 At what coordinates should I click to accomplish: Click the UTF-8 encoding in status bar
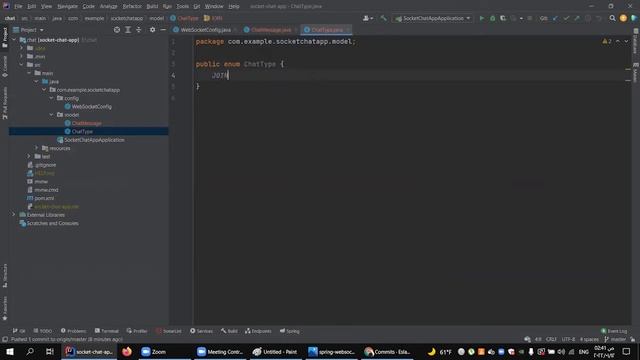(568, 339)
